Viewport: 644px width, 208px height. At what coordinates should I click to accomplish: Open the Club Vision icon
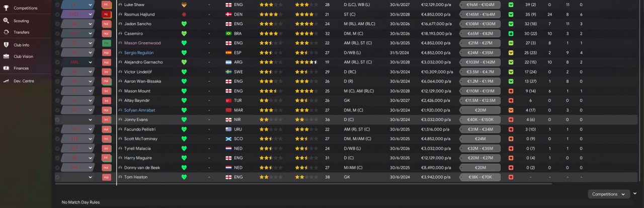click(x=7, y=56)
